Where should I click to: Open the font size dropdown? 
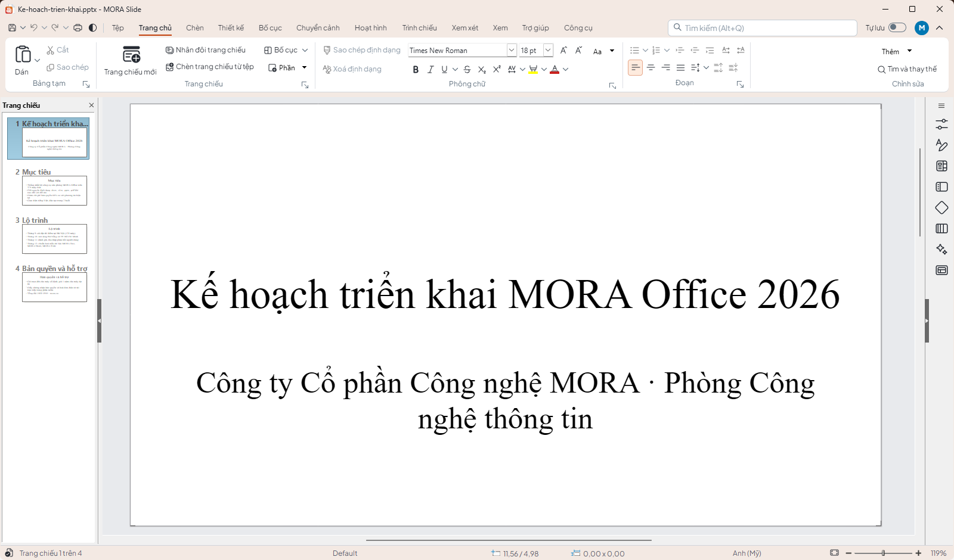coord(548,51)
